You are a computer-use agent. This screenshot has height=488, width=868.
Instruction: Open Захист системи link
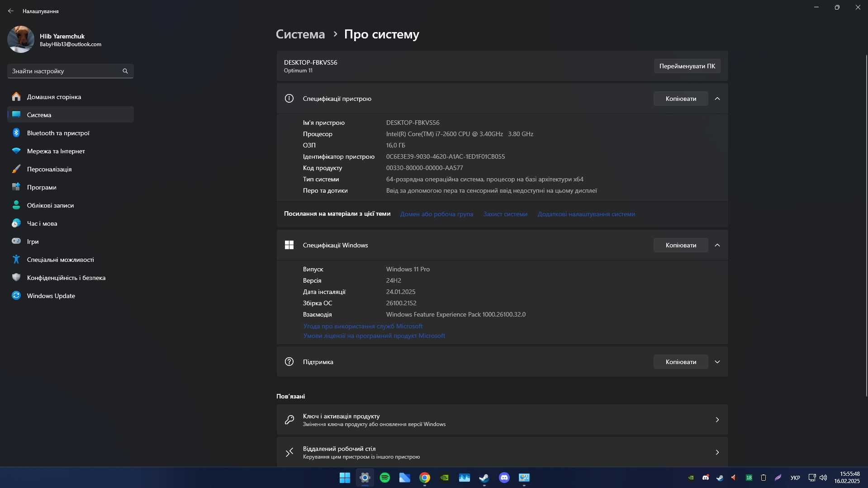505,214
